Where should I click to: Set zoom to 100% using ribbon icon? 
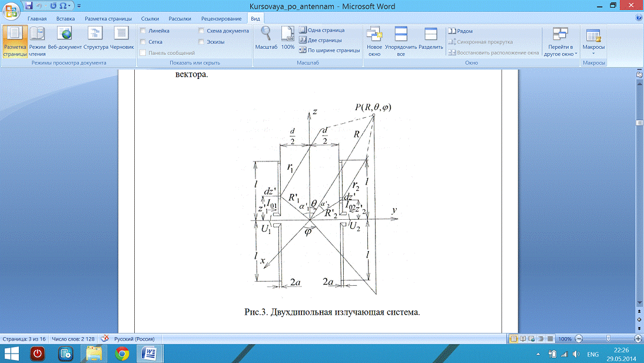point(287,39)
